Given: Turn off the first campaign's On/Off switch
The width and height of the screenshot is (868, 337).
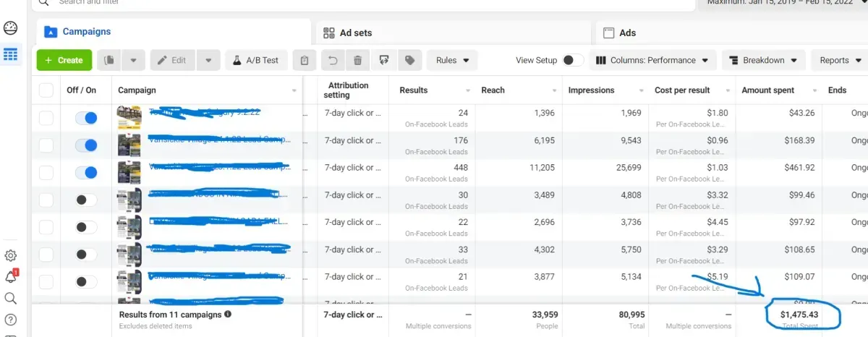Looking at the screenshot, I should tap(86, 119).
